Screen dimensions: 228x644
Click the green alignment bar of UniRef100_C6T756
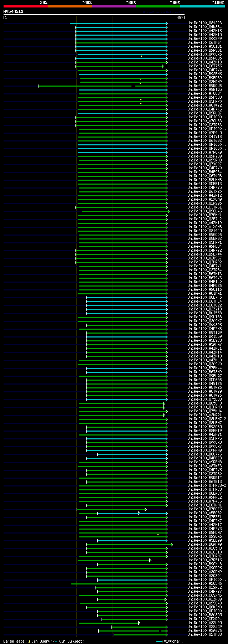[120, 66]
